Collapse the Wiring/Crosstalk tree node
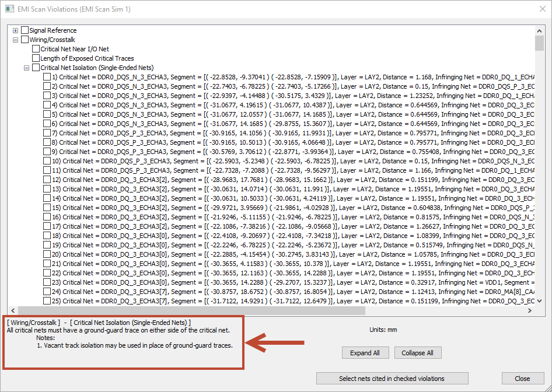The height and width of the screenshot is (392, 552). tap(15, 40)
